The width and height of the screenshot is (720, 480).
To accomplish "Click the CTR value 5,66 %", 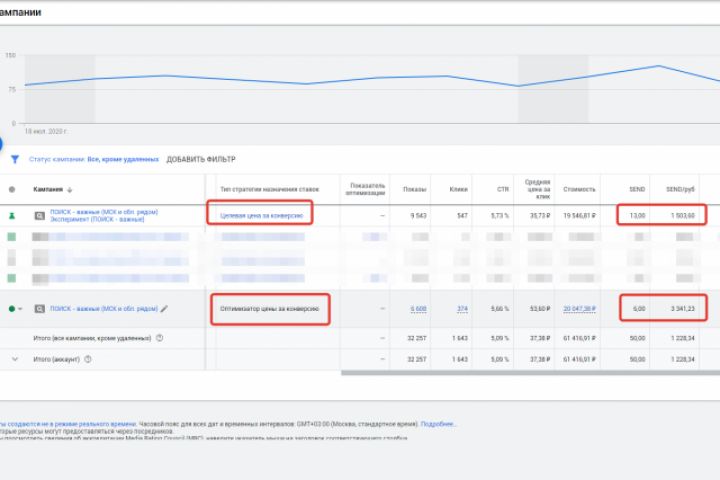I will (x=500, y=309).
